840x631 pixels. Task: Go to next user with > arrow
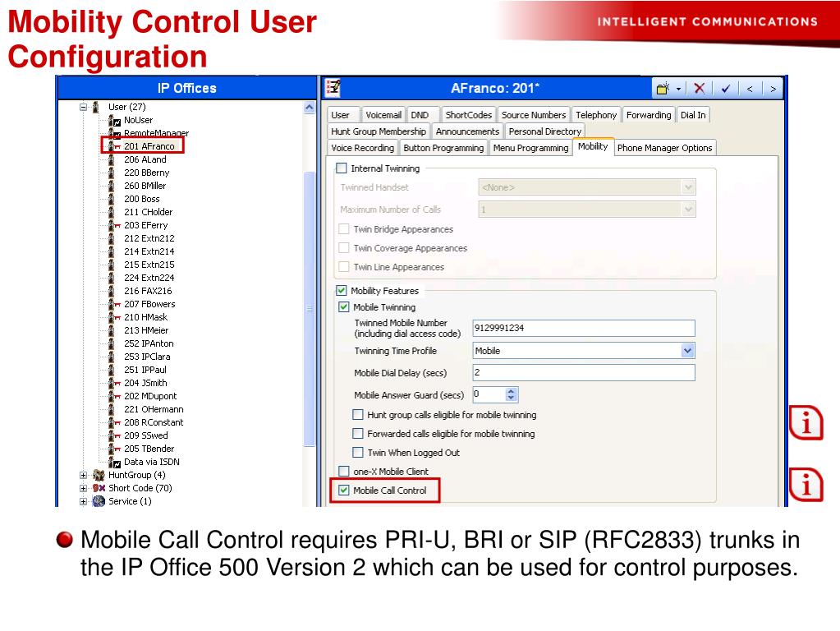773,89
